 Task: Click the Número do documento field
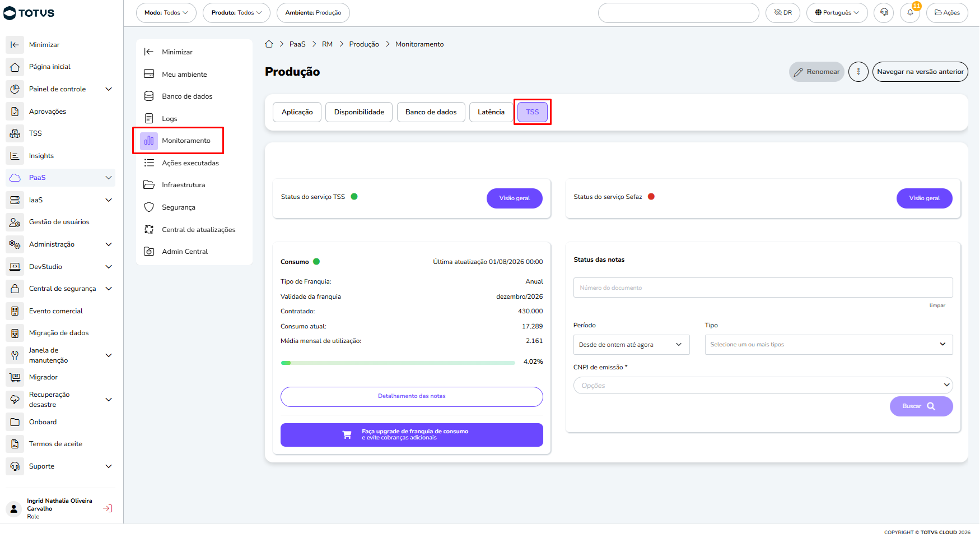[x=763, y=288]
